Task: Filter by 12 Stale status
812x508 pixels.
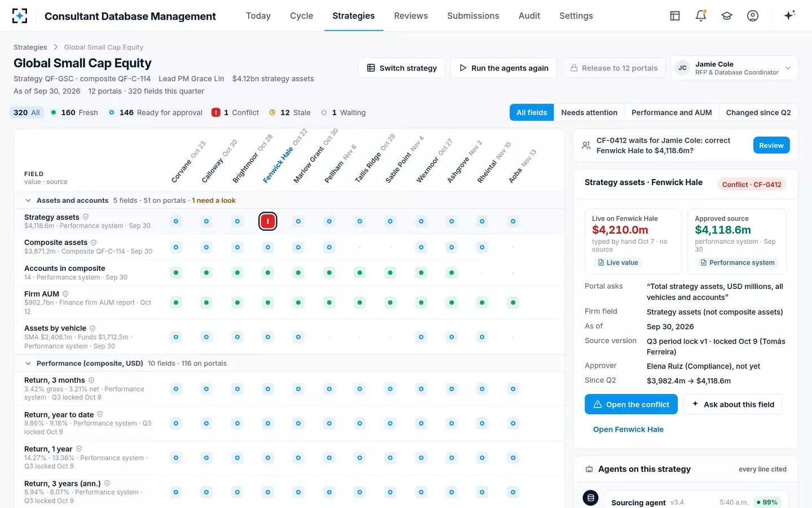Action: pos(290,112)
